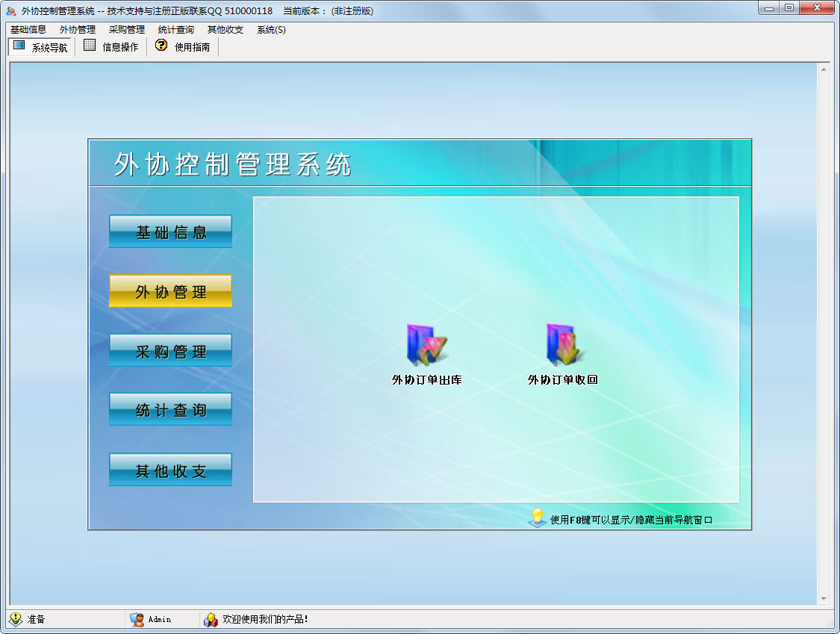The width and height of the screenshot is (840, 634).
Task: Click the Admin status bar text
Action: click(x=160, y=620)
